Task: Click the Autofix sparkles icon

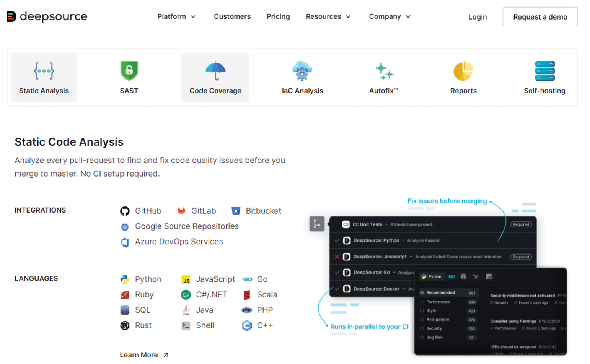Action: (x=383, y=70)
